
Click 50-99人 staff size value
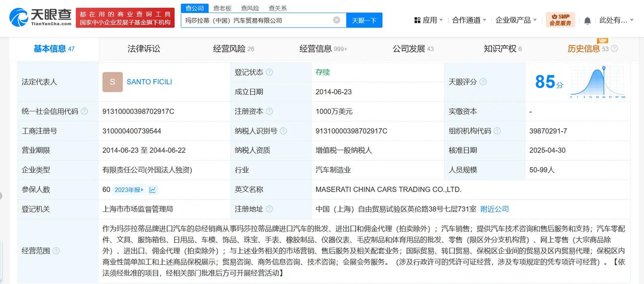[x=542, y=170]
